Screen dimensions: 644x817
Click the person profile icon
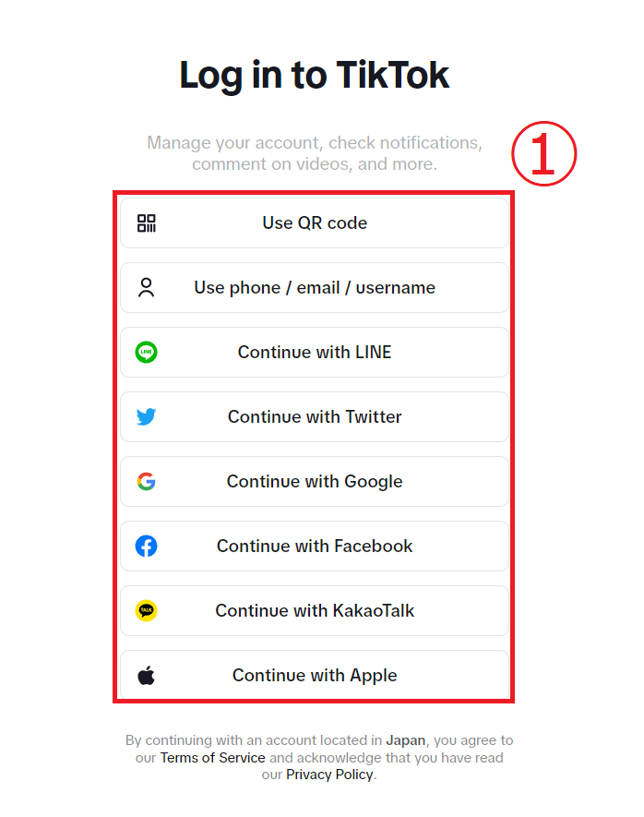[x=147, y=288]
